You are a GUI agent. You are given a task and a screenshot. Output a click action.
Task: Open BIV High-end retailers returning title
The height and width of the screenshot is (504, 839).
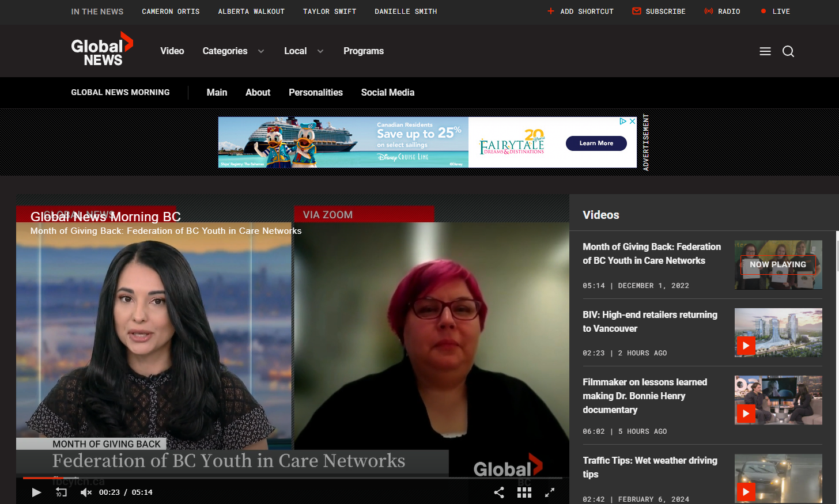(650, 321)
